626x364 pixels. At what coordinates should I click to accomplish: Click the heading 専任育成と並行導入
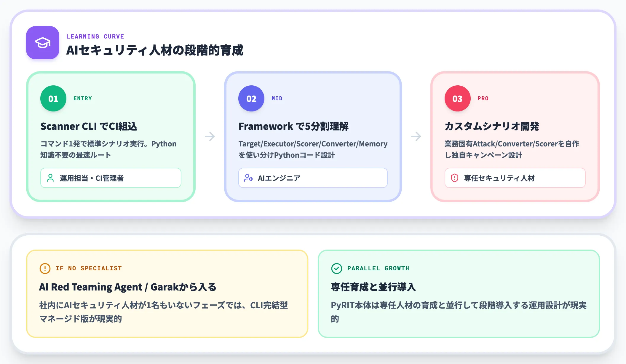[x=373, y=287]
